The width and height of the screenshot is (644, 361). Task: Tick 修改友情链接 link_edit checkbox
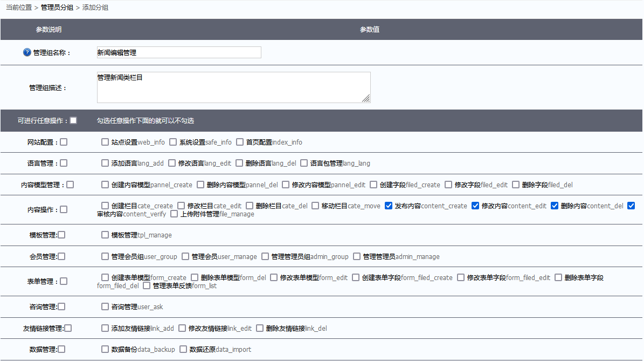pyautogui.click(x=182, y=328)
